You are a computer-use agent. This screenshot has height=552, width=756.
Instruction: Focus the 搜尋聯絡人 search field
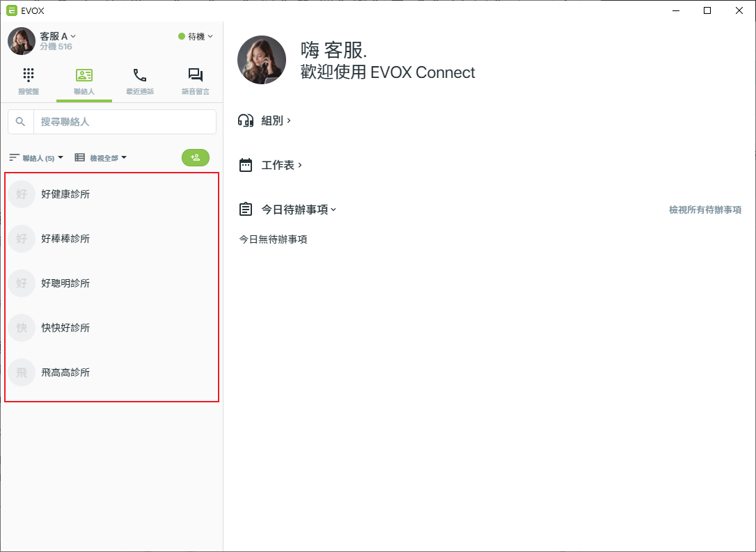tap(125, 122)
